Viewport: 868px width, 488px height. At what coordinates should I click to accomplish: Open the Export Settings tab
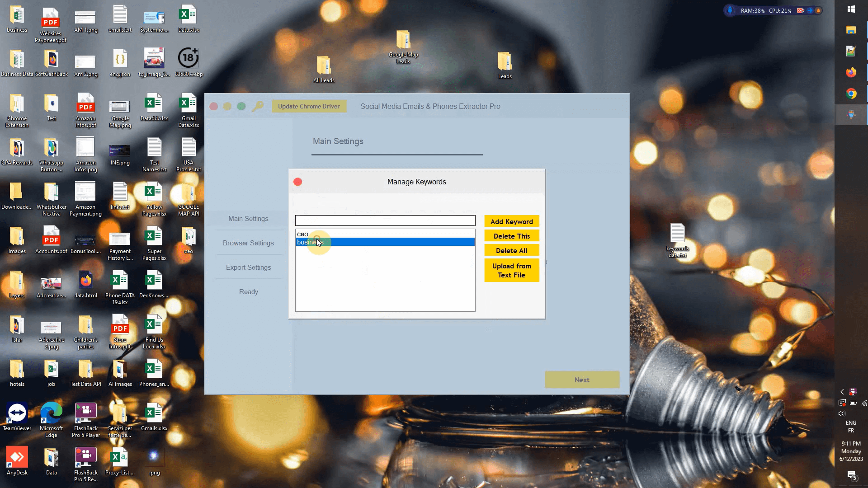[x=248, y=267]
